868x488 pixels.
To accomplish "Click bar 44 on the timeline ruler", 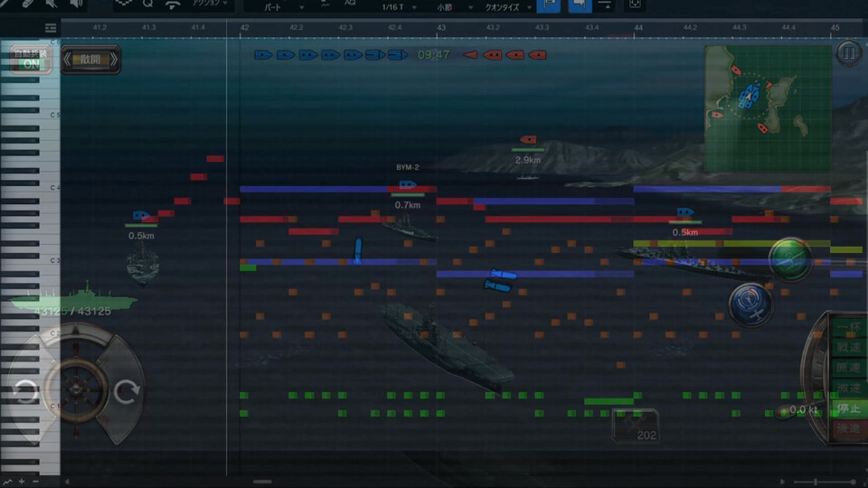I will (x=638, y=27).
